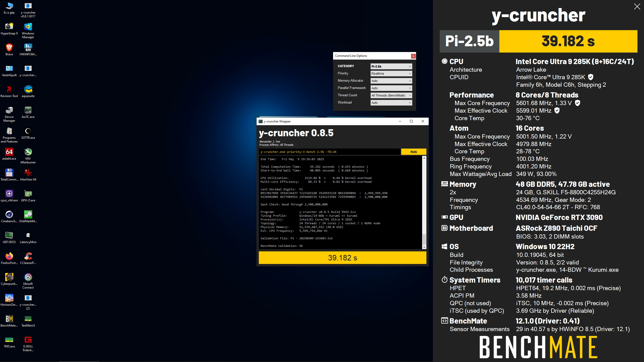Open Programs and Features shortcut

pos(9,135)
